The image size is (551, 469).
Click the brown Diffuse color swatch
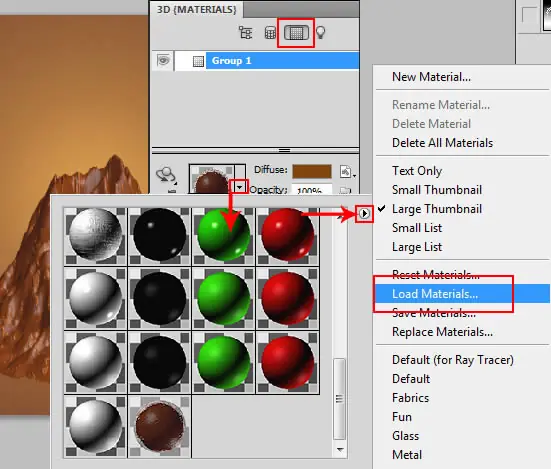point(312,171)
